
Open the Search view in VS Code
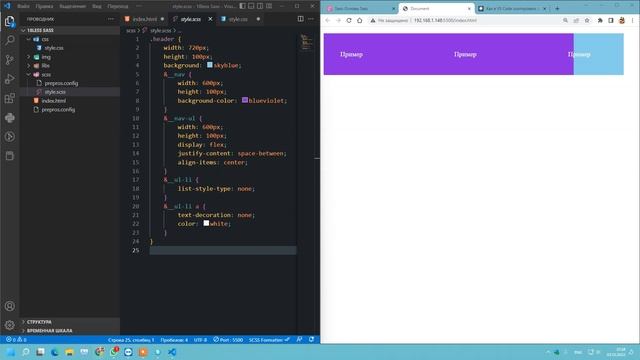pyautogui.click(x=9, y=40)
